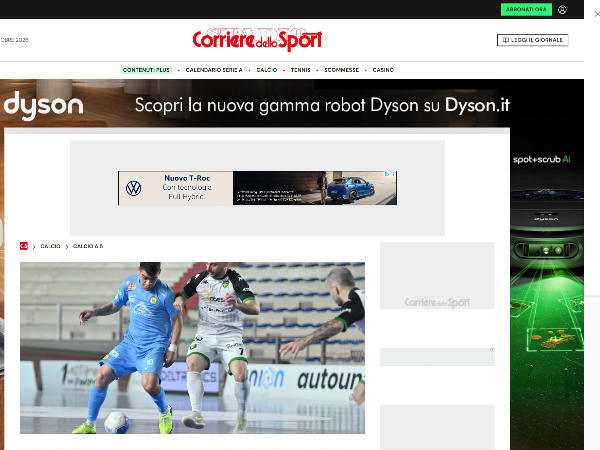Click the Corriere dello Sport logo
Screen dimensions: 600x450
257,39
